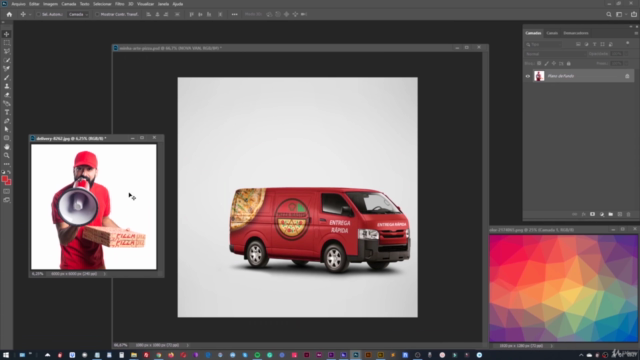The width and height of the screenshot is (640, 360).
Task: Click the add layer mask icon
Action: (592, 214)
